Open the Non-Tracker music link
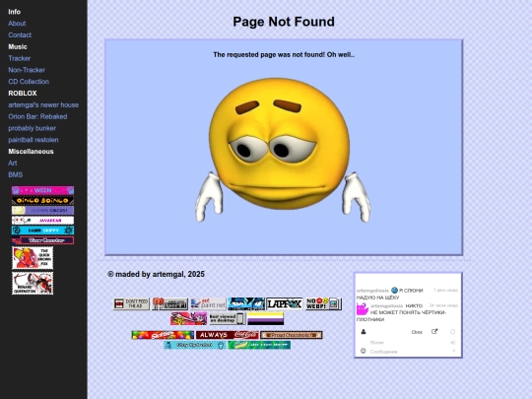This screenshot has width=532, height=399. click(x=27, y=70)
